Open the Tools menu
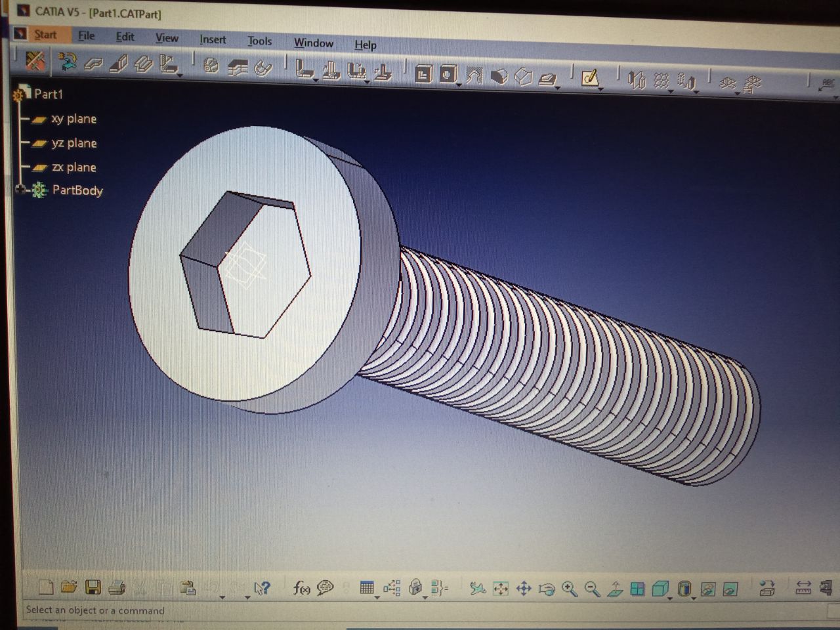 259,41
